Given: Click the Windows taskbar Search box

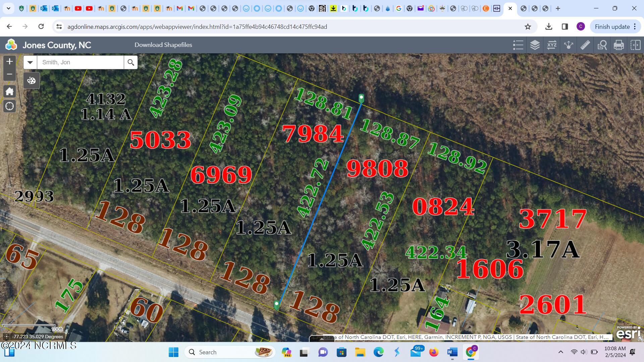Looking at the screenshot, I should [230, 352].
